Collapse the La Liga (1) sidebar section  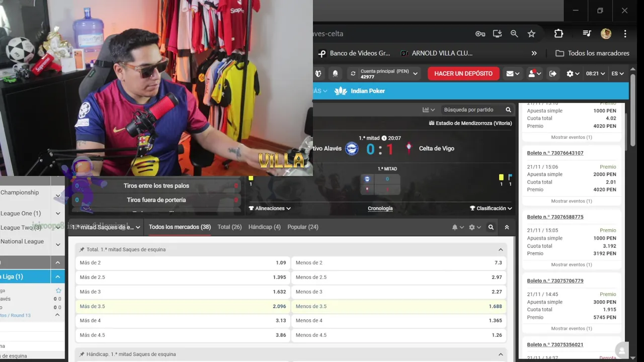(x=57, y=277)
